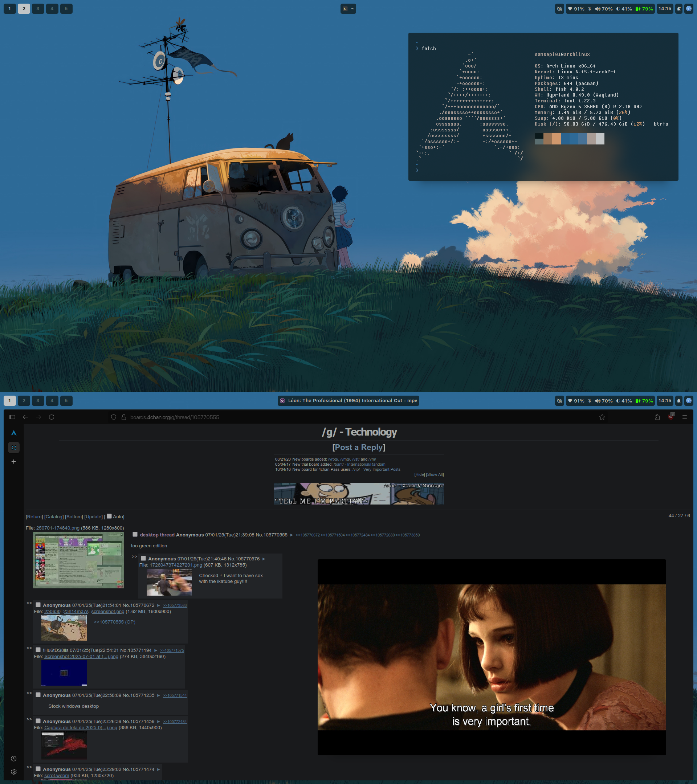Select the active tab icon below Arch logo

tap(14, 447)
